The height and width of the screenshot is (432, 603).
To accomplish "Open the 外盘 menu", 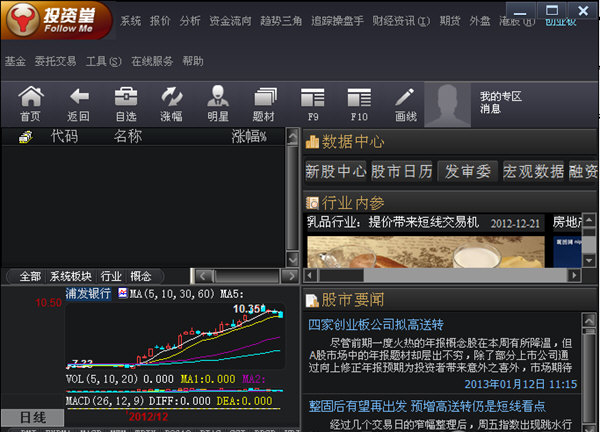I will [480, 21].
